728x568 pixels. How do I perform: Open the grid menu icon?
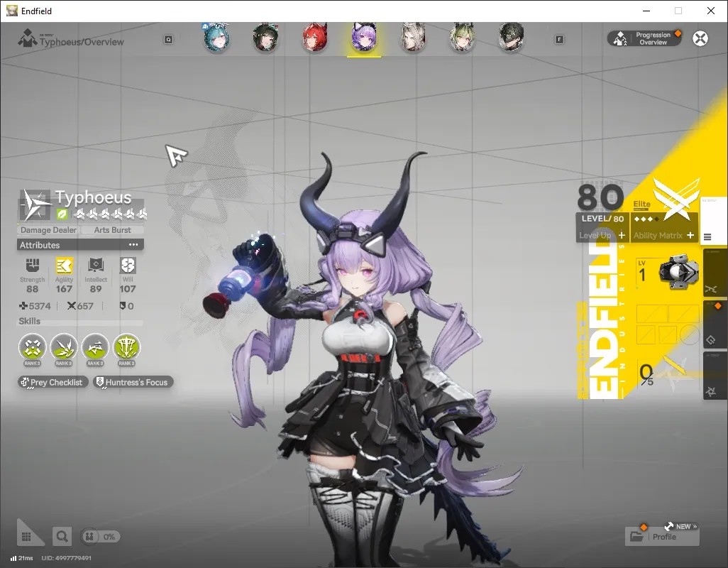click(x=26, y=537)
